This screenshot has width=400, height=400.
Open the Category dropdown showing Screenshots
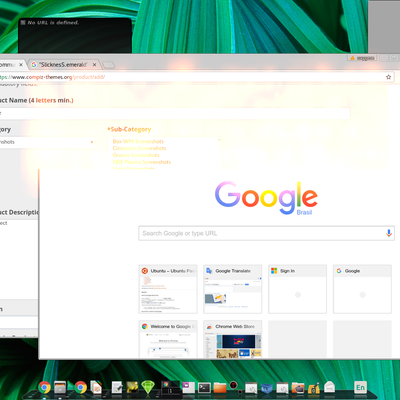pyautogui.click(x=47, y=142)
